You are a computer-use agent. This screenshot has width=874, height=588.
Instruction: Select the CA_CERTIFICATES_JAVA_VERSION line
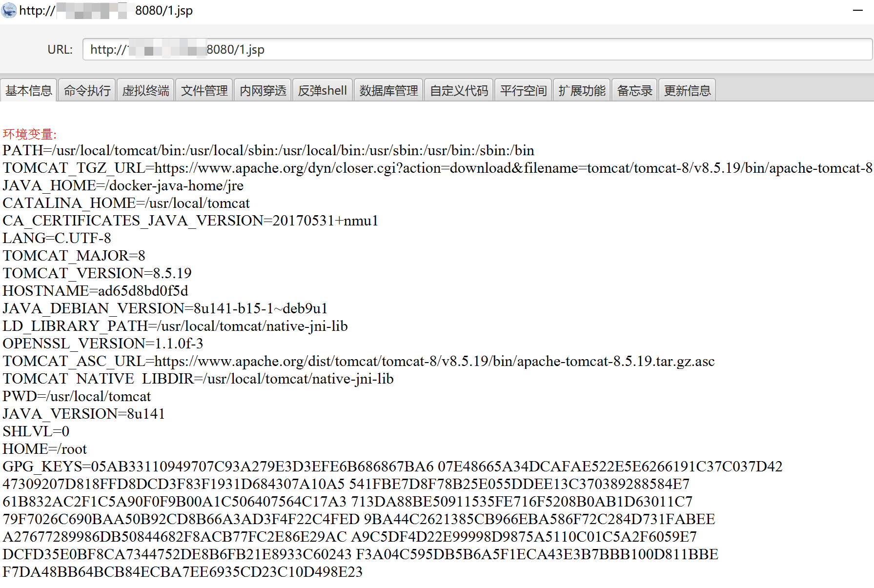pos(190,221)
